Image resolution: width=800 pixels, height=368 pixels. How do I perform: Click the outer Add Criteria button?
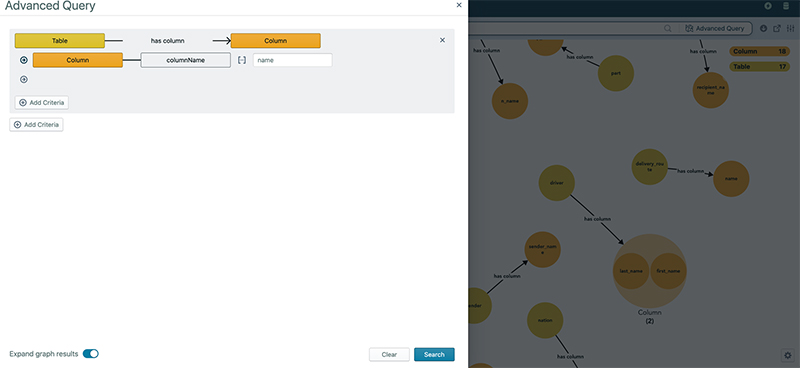pyautogui.click(x=36, y=125)
